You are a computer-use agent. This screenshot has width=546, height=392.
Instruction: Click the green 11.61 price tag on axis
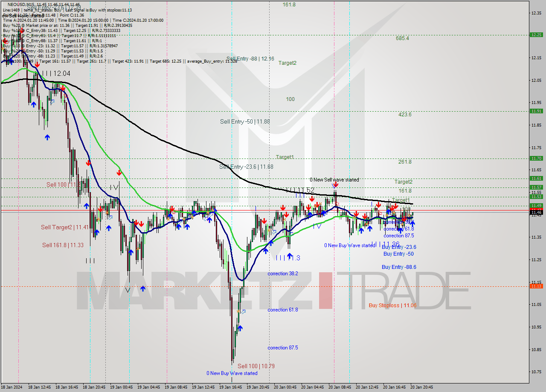[x=536, y=179]
